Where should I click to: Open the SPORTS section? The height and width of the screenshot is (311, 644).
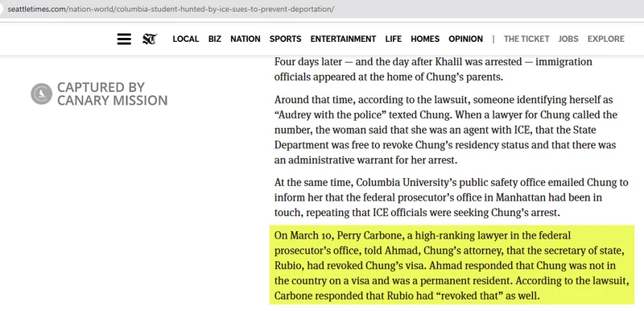(286, 39)
